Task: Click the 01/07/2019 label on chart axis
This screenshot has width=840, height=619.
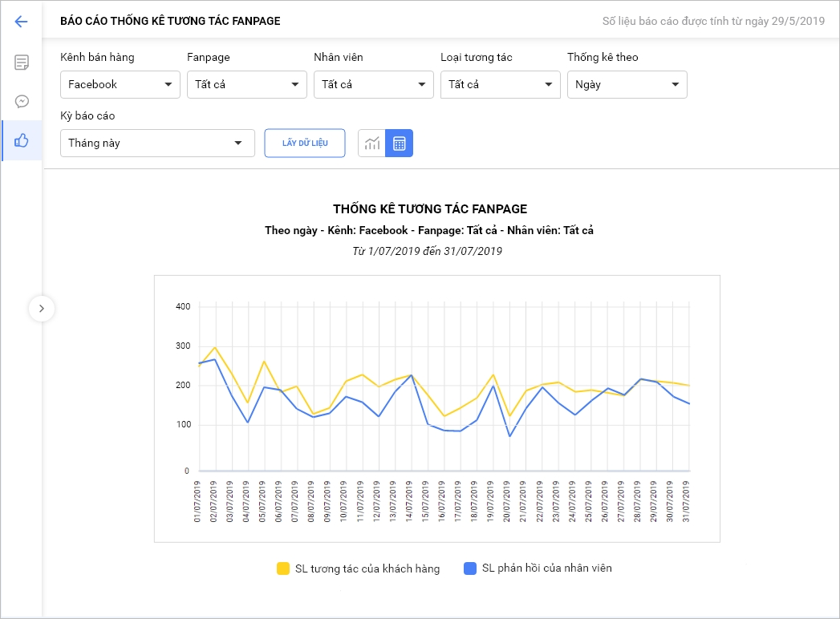Action: point(198,502)
